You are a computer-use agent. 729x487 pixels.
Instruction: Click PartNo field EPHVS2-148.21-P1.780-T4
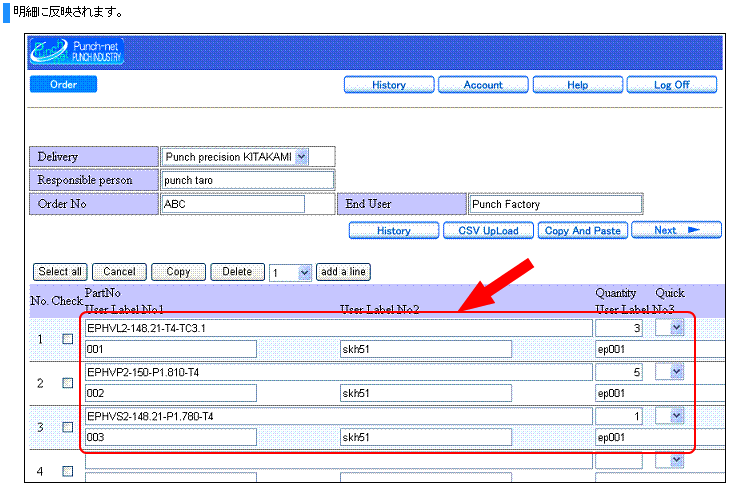(338, 416)
